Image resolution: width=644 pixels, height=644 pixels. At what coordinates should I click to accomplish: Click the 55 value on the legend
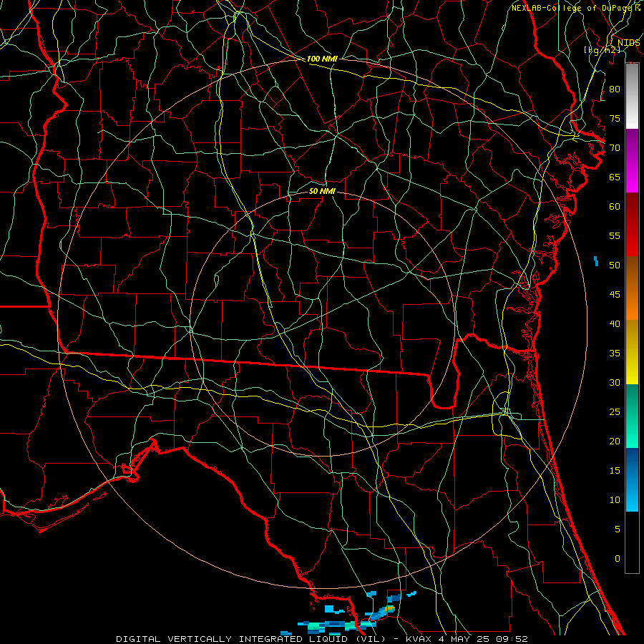[x=615, y=235]
